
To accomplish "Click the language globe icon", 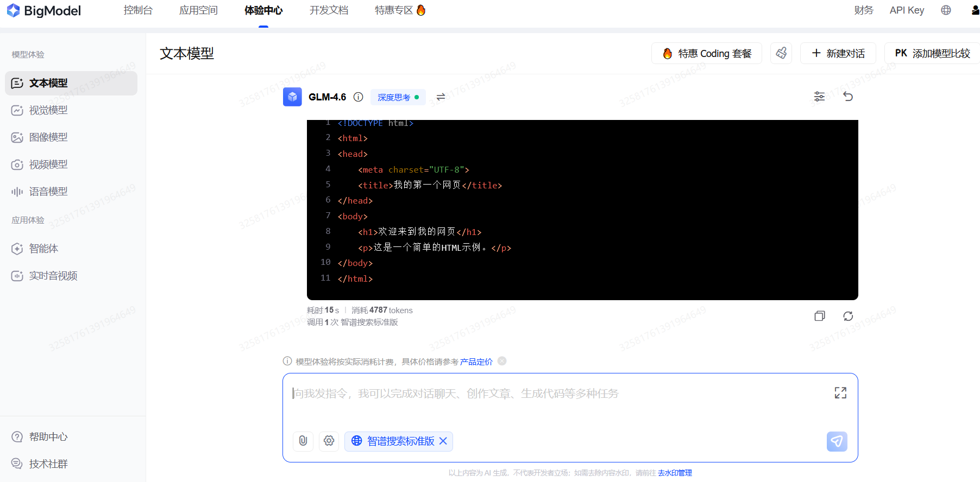I will point(946,10).
